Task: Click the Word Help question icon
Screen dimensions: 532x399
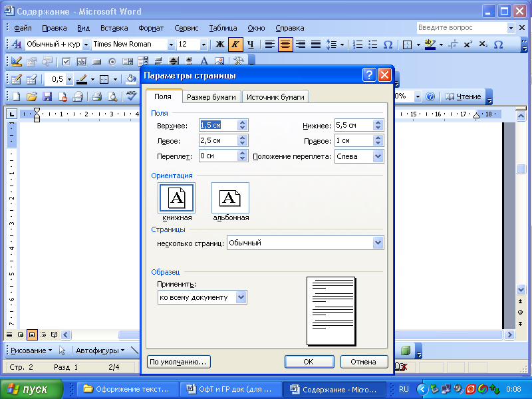Action: click(x=430, y=96)
